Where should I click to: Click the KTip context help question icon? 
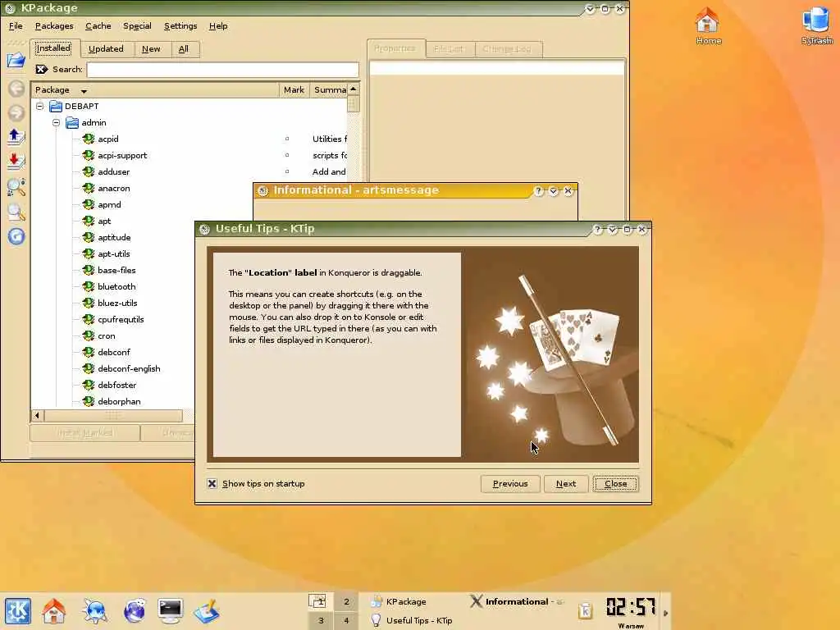(x=597, y=230)
